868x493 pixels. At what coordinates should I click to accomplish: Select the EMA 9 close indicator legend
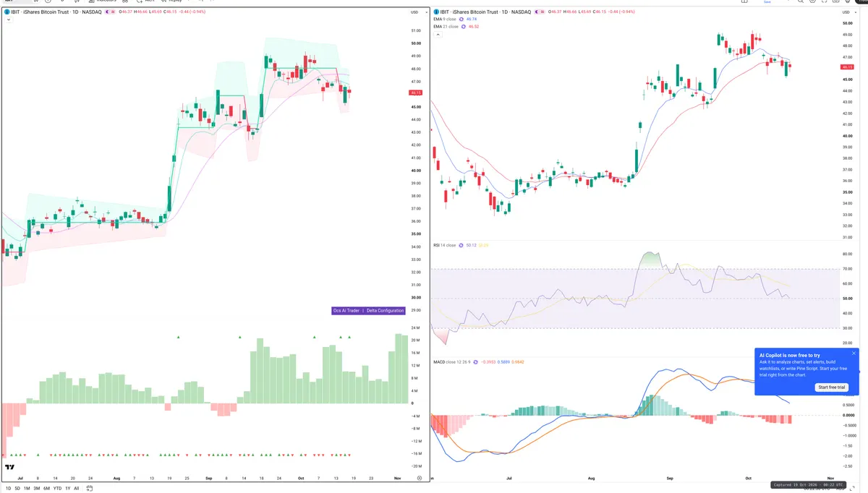tap(445, 20)
